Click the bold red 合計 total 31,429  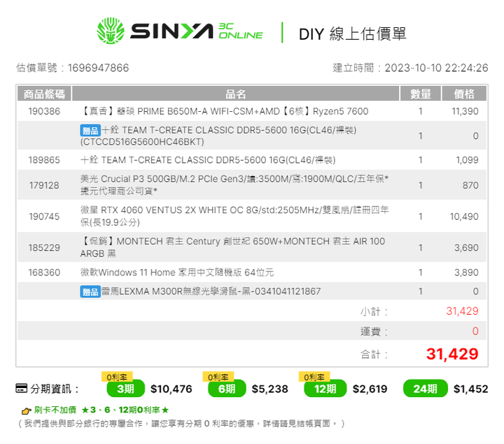(452, 354)
